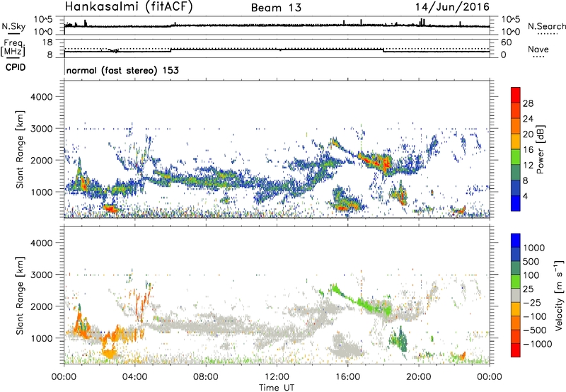The height and width of the screenshot is (392, 566).
Task: Select the normal (fast stereo) 153 text
Action: 122,70
